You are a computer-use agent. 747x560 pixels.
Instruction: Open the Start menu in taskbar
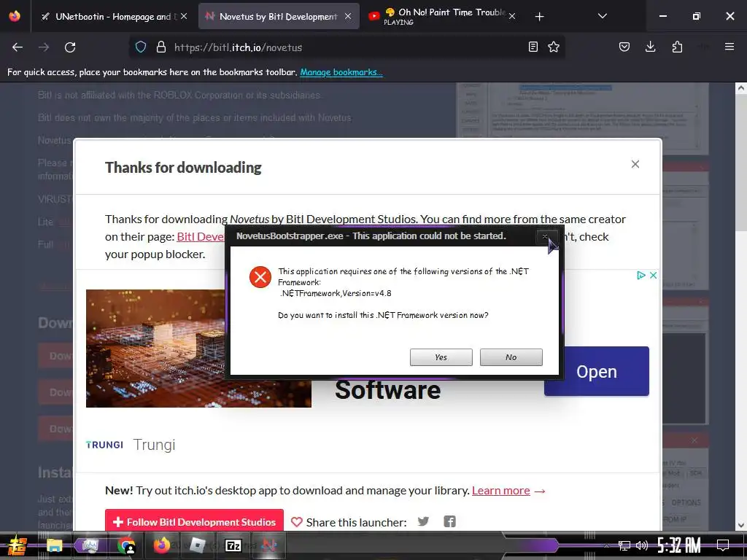coord(18,545)
